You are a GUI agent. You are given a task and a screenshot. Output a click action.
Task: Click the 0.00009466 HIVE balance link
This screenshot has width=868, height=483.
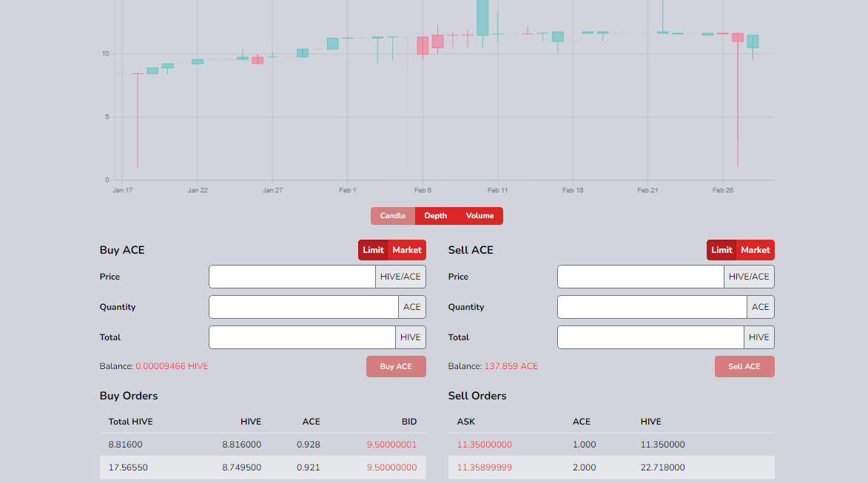(172, 366)
